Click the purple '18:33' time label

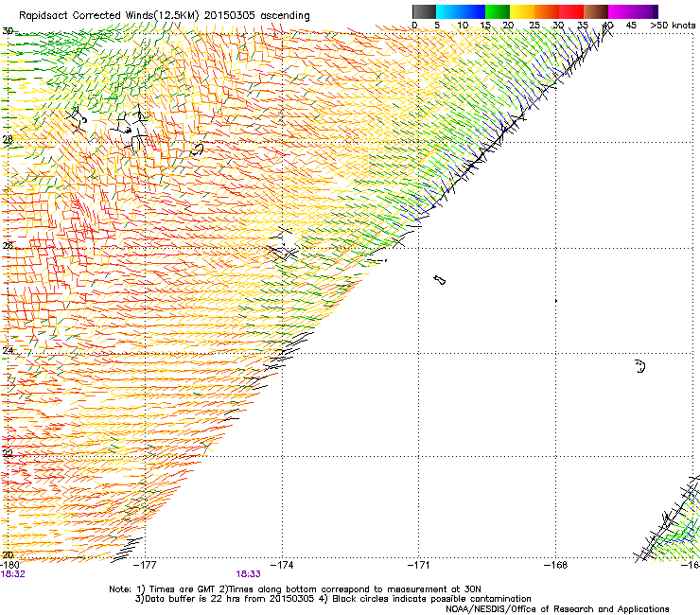point(248,574)
